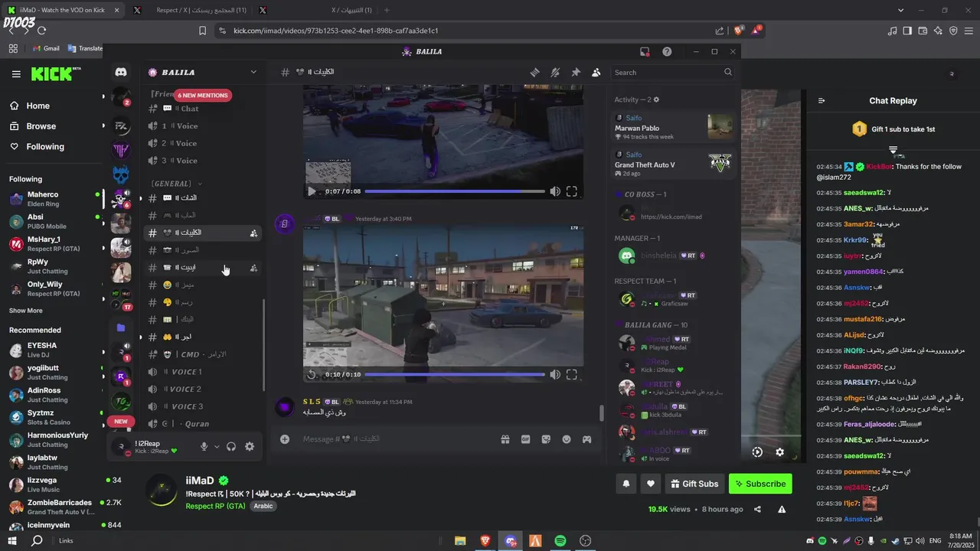Show pinned messages in Discord channel
The height and width of the screenshot is (551, 980).
(576, 72)
